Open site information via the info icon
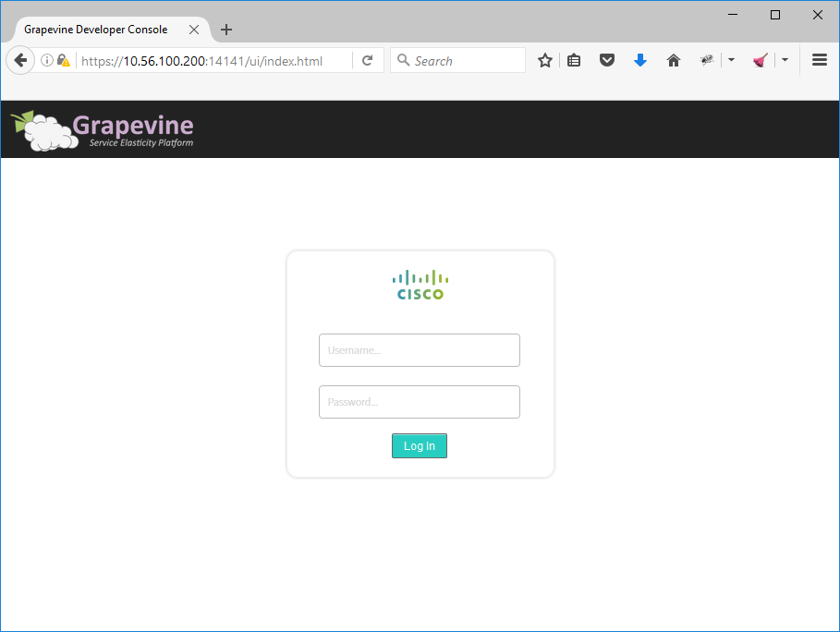Screen dimensions: 840x632 pos(47,61)
